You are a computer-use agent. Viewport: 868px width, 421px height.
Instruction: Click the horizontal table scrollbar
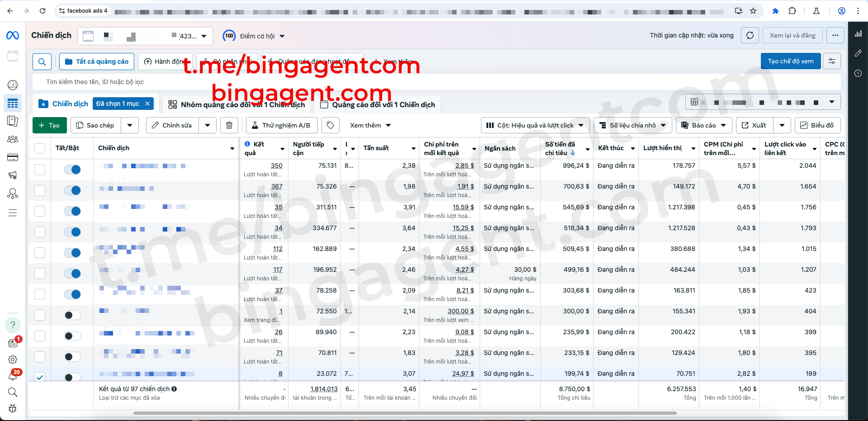405,413
